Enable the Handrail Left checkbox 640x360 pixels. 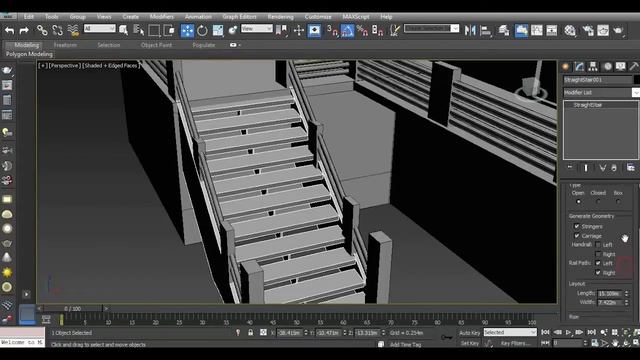(x=598, y=244)
